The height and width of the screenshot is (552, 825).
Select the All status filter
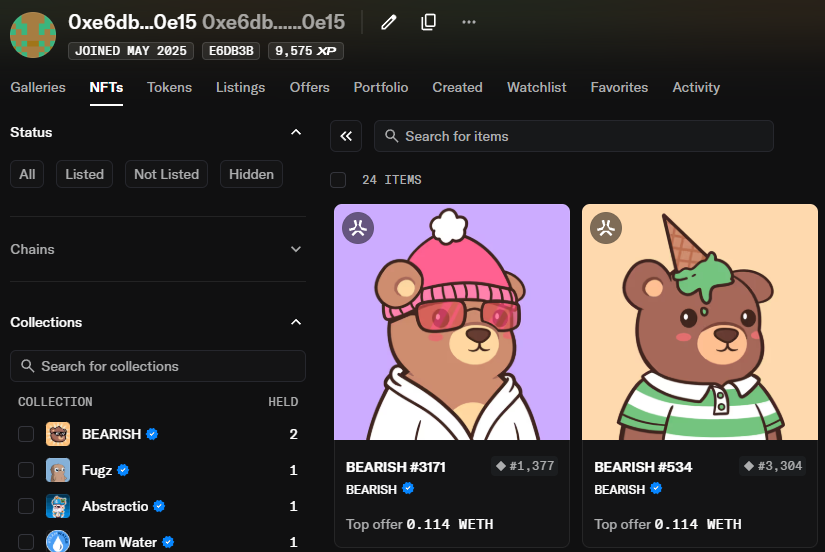coord(27,174)
